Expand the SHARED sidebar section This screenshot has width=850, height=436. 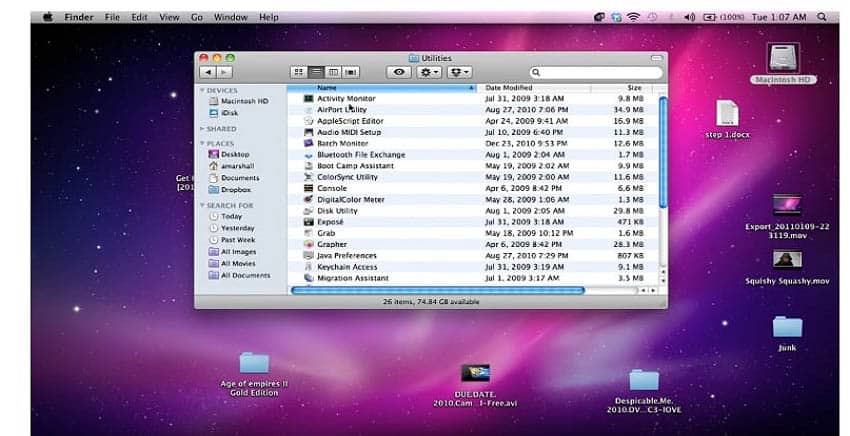pyautogui.click(x=202, y=129)
